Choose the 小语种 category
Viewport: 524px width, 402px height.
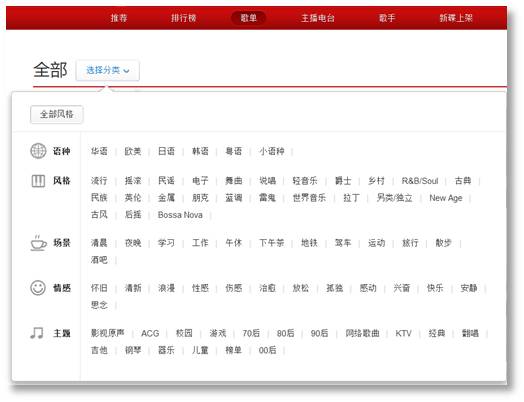[272, 151]
